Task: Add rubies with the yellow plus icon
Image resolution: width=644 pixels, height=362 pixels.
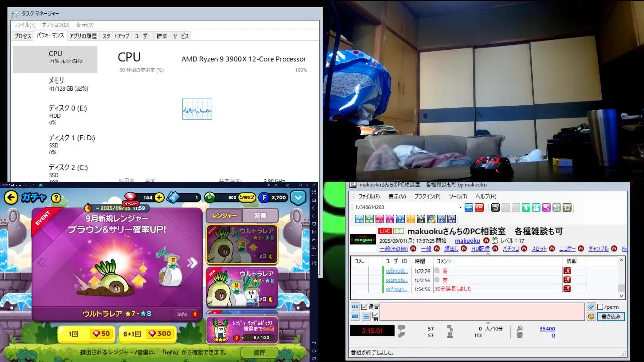Action: point(159,198)
